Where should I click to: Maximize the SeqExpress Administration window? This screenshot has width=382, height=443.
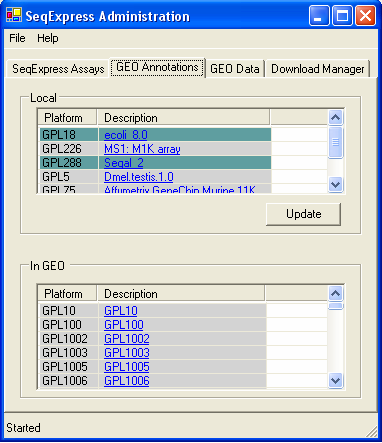[x=342, y=16]
